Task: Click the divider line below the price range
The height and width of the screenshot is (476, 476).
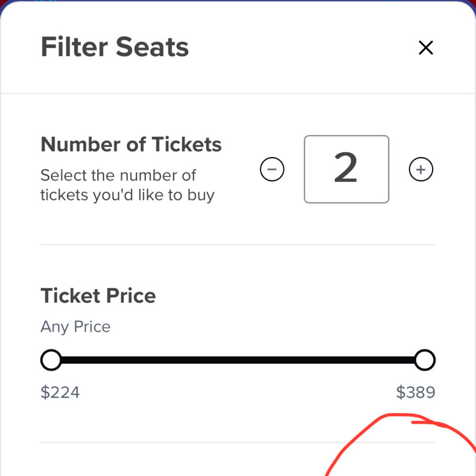Action: tap(238, 442)
